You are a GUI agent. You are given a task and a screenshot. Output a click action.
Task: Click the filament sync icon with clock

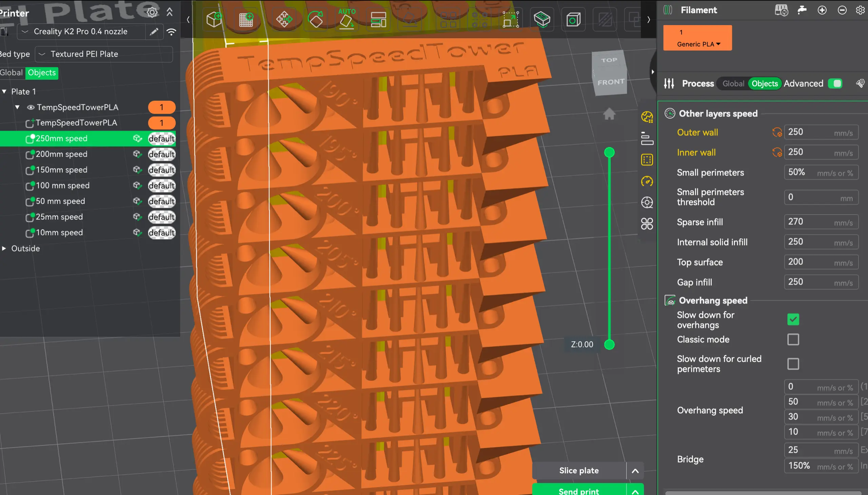pyautogui.click(x=781, y=10)
